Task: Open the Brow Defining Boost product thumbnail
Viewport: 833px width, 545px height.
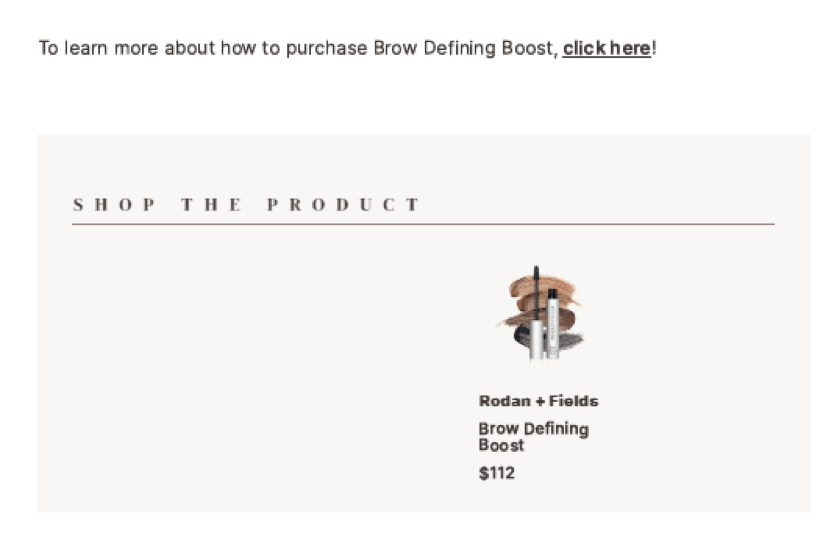Action: coord(540,313)
